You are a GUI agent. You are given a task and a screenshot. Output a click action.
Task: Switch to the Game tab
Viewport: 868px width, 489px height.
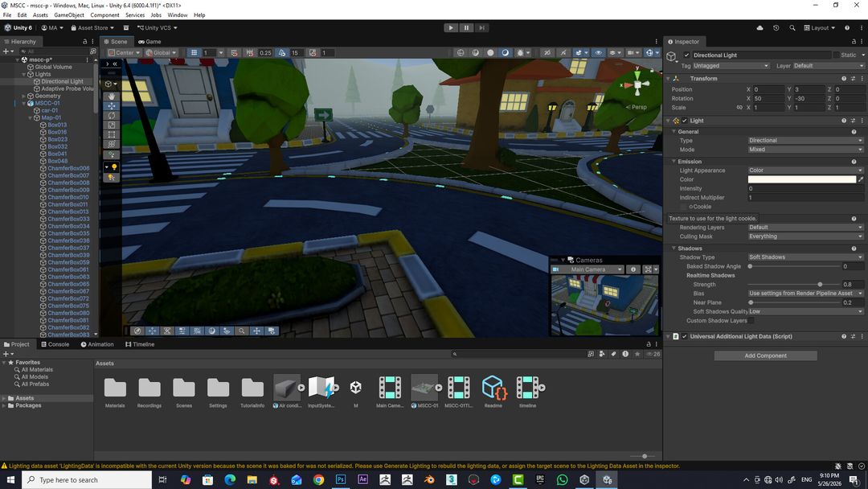149,42
